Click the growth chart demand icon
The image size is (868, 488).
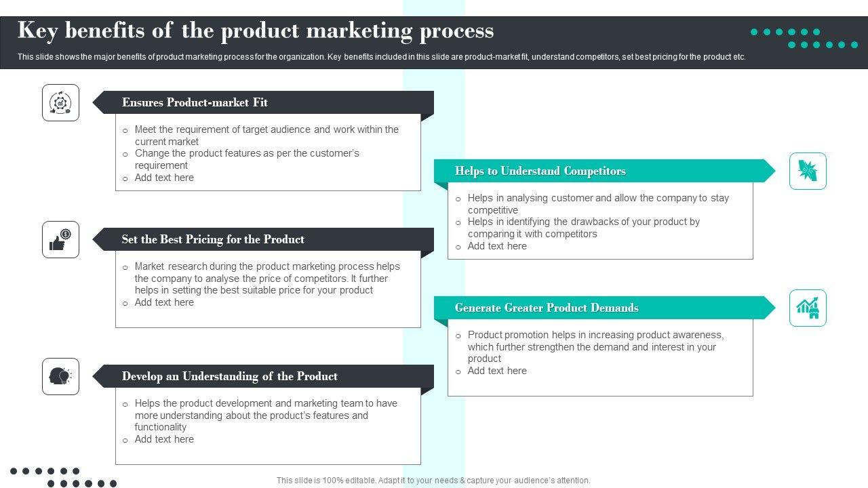pos(808,308)
